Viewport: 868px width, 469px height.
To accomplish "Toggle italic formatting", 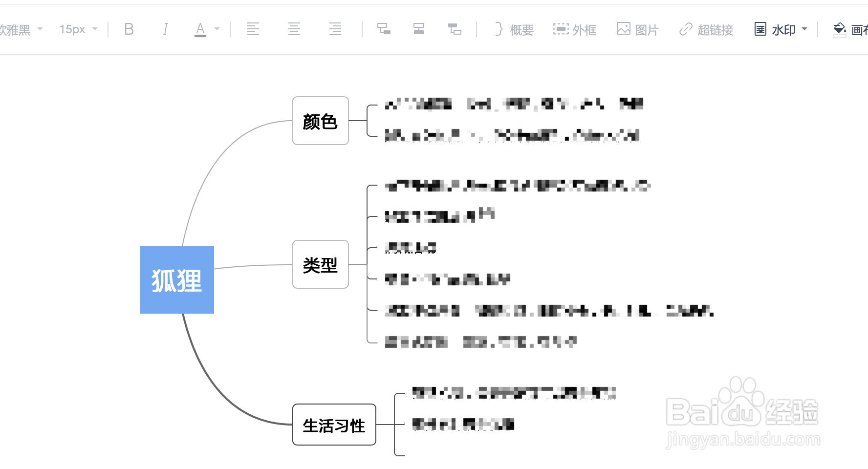I will point(166,29).
